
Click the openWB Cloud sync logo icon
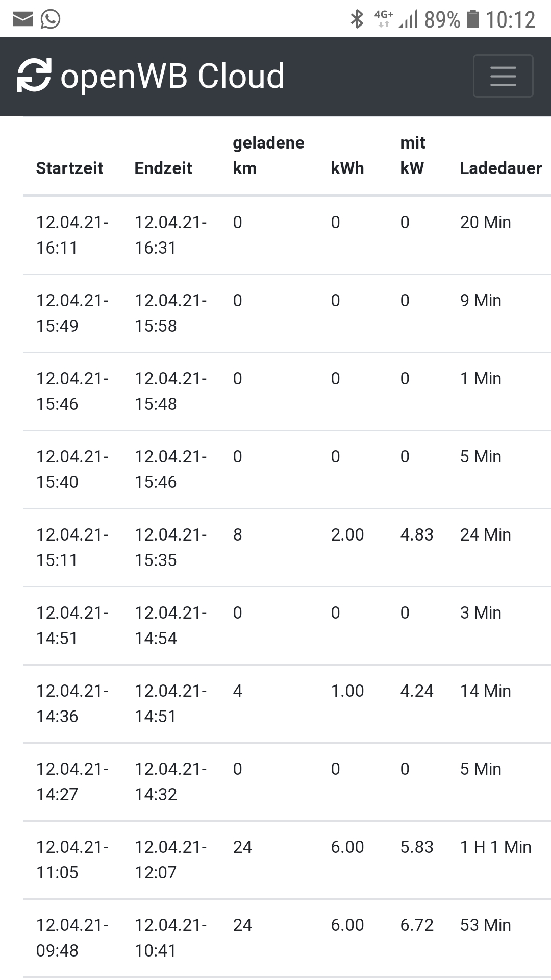pyautogui.click(x=34, y=76)
